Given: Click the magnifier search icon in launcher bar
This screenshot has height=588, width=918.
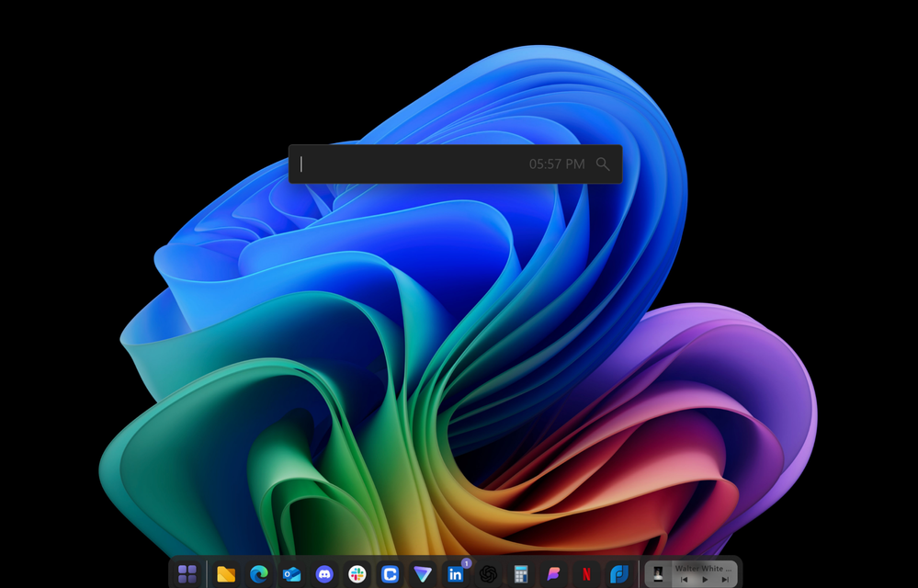Looking at the screenshot, I should (603, 164).
